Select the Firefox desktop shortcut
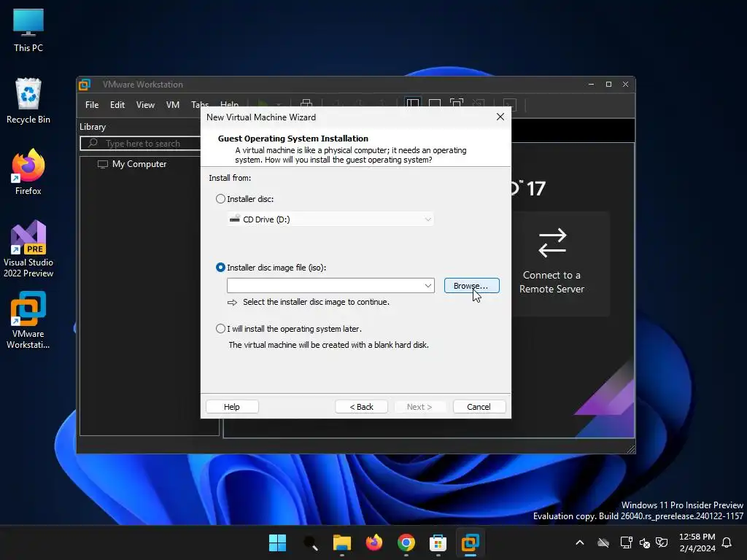747x560 pixels. pos(28,172)
